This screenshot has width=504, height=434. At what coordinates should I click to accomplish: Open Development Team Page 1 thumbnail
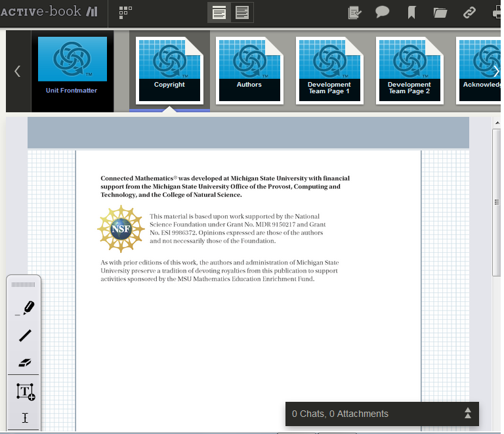pos(329,71)
